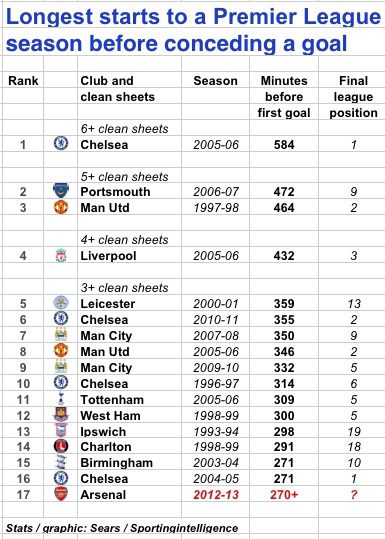
Task: Select the Season column header cell
Action: [x=216, y=80]
